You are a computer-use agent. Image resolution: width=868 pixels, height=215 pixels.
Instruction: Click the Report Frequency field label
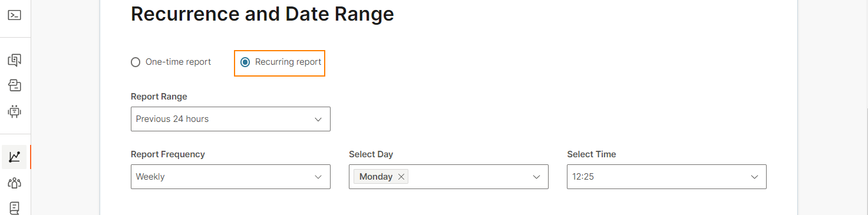click(x=168, y=154)
